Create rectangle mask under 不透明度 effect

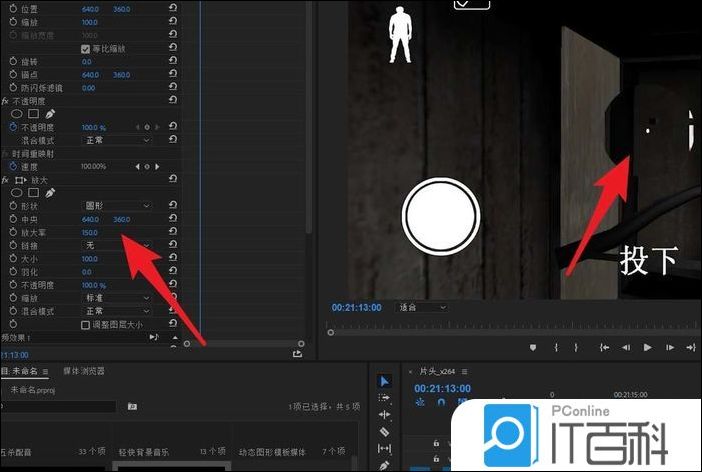coord(34,114)
